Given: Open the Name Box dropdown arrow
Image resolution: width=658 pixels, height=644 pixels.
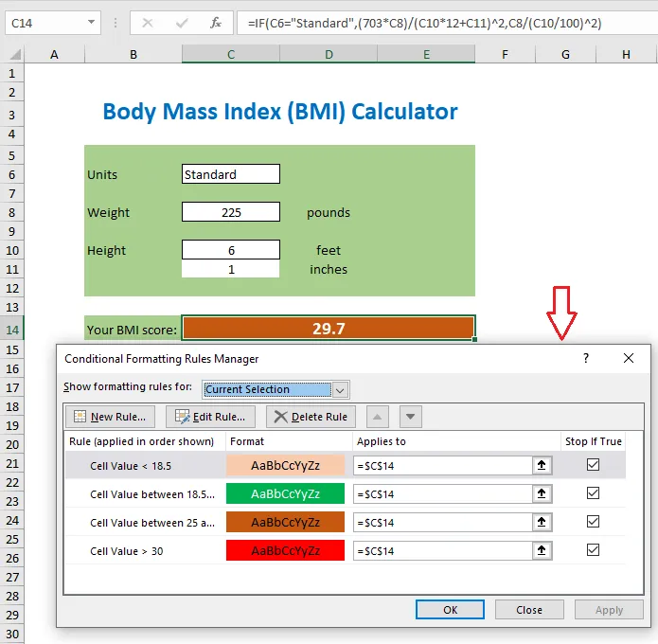Looking at the screenshot, I should click(91, 22).
